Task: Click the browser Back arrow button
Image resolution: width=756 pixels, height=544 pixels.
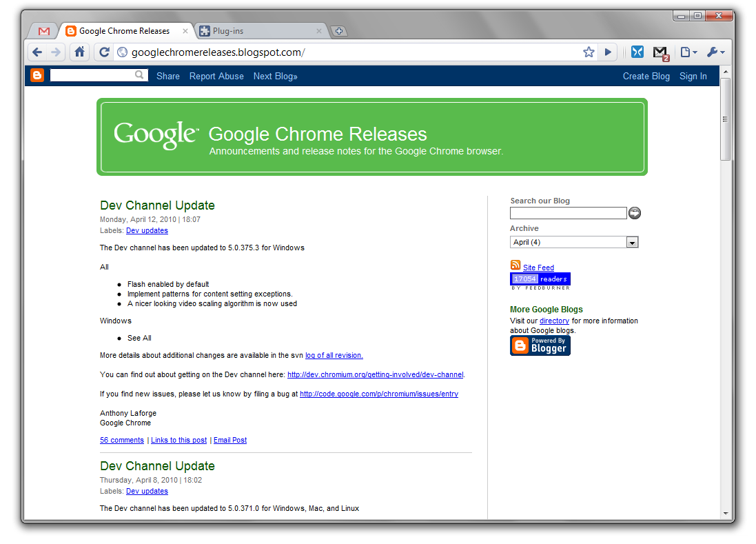Action: point(37,52)
